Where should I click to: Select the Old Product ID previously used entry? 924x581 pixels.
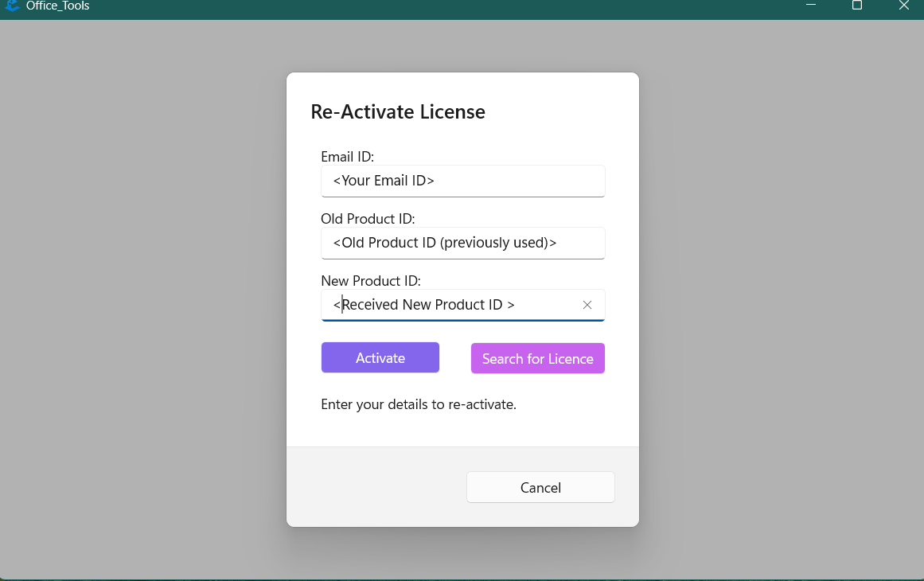(462, 243)
